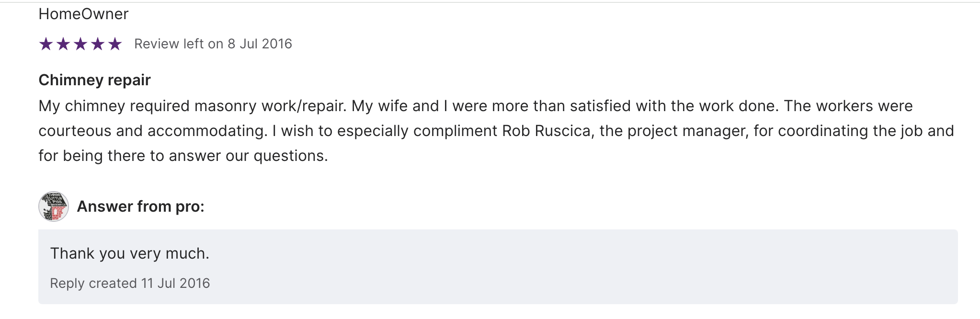Viewport: 980px width, 319px height.
Task: Click the first purple rating star
Action: [46, 44]
